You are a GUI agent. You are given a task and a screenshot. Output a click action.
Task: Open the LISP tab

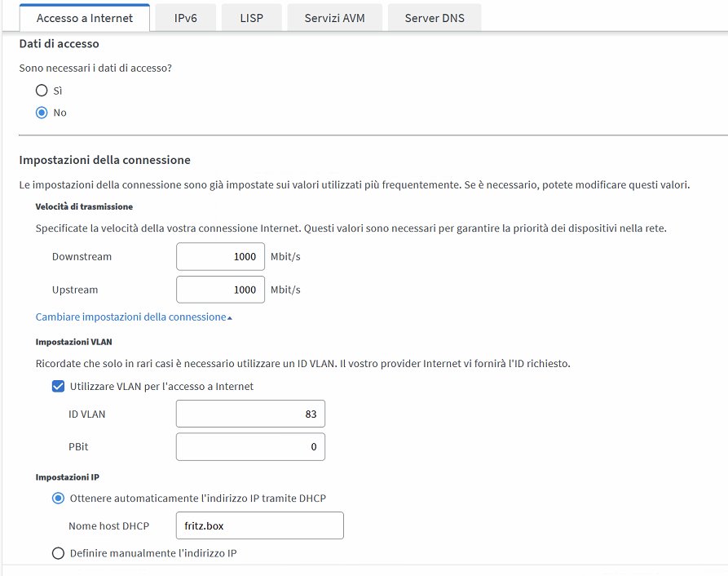[251, 18]
